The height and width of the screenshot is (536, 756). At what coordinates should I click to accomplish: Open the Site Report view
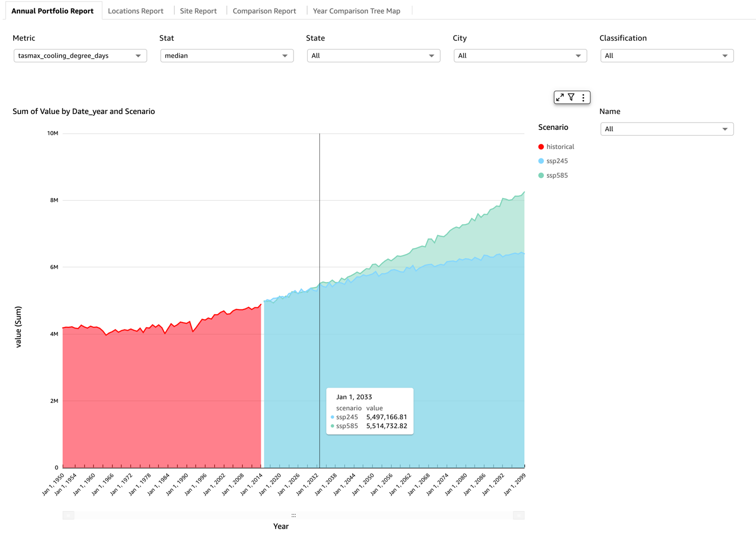click(198, 11)
